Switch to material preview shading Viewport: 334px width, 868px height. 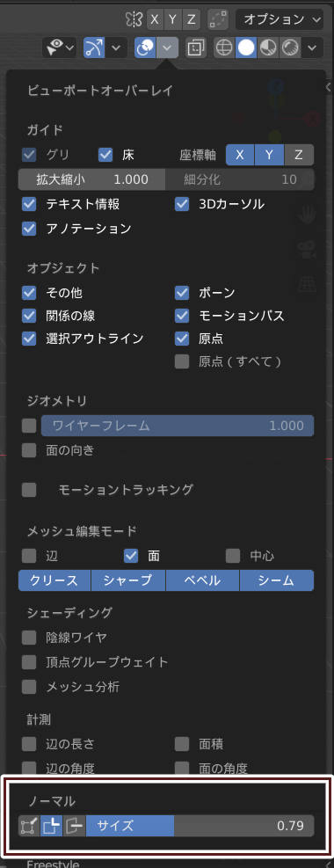pyautogui.click(x=268, y=48)
